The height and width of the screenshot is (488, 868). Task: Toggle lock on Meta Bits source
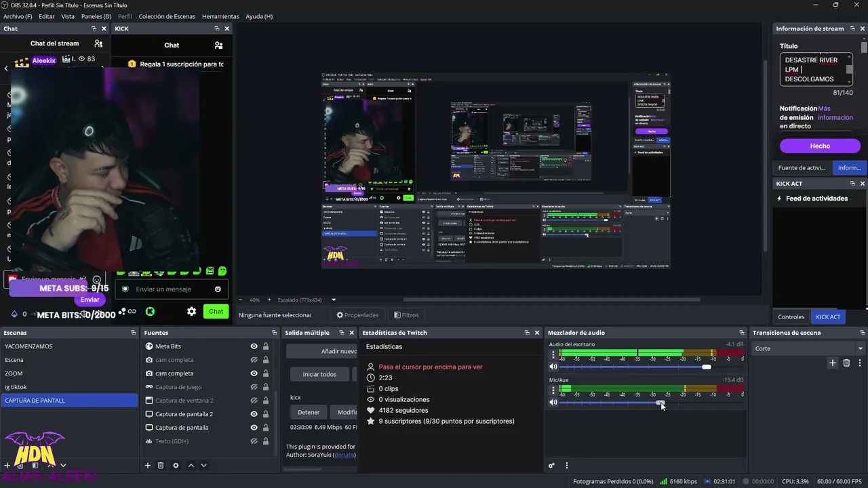click(265, 346)
